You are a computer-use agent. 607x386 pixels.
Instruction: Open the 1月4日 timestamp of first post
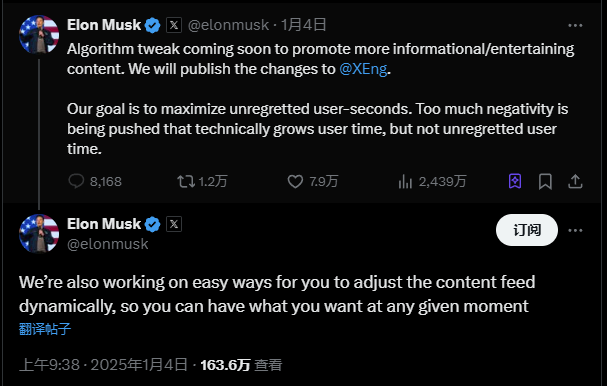[304, 25]
